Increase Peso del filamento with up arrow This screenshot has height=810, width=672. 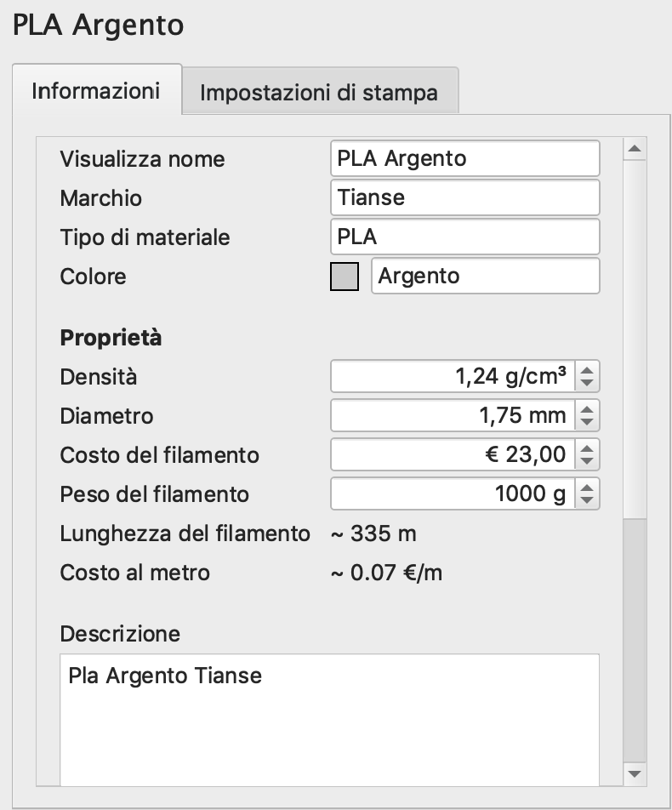pyautogui.click(x=588, y=488)
